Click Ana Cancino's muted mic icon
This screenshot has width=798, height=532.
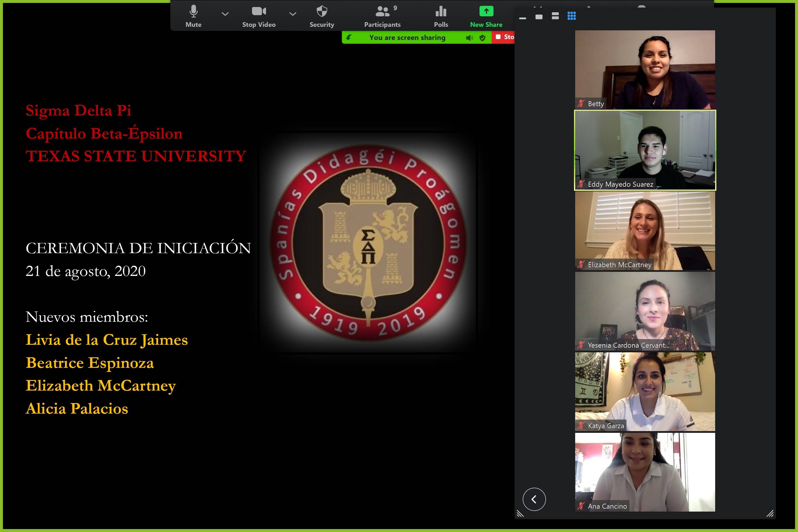point(581,506)
